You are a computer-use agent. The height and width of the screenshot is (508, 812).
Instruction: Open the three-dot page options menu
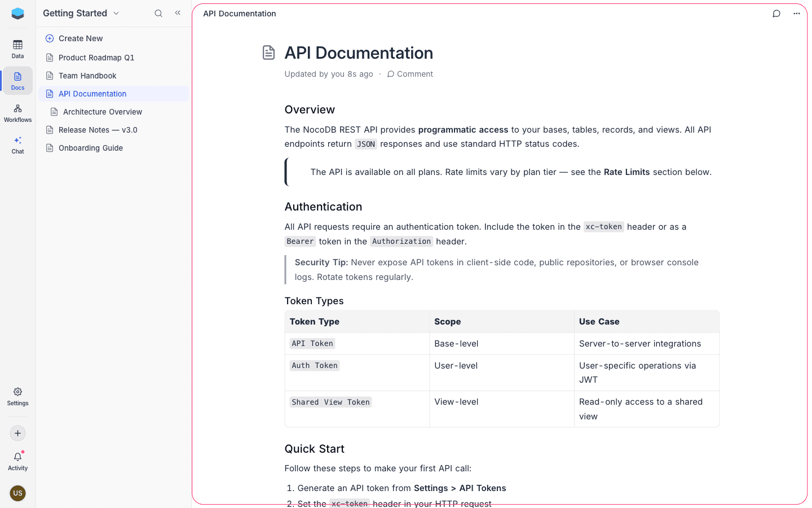797,13
